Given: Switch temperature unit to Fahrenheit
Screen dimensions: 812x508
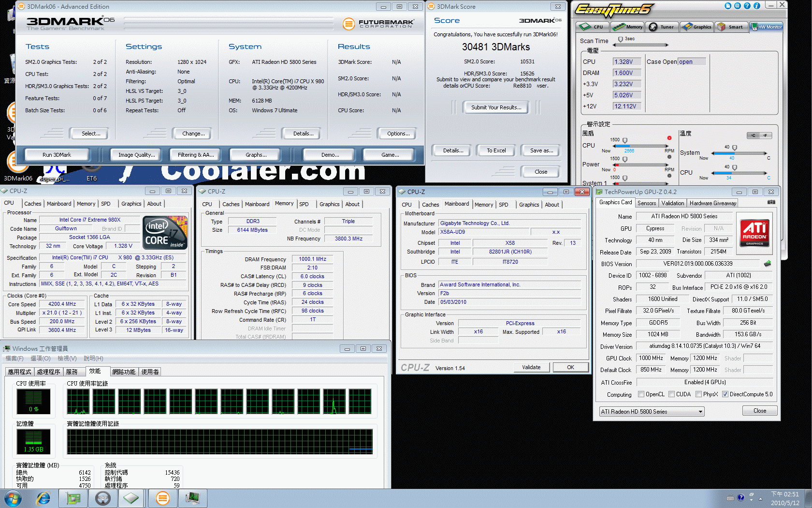Looking at the screenshot, I should pyautogui.click(x=765, y=135).
